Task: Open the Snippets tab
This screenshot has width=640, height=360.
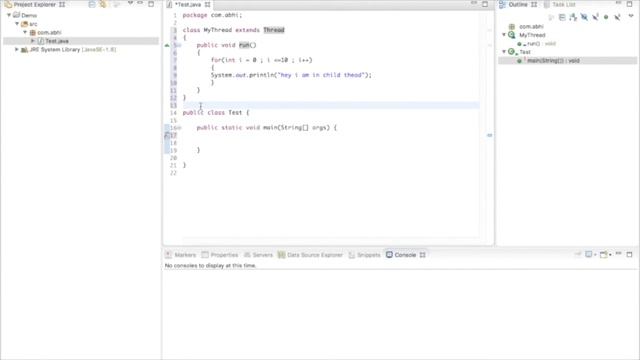Action: [364, 255]
